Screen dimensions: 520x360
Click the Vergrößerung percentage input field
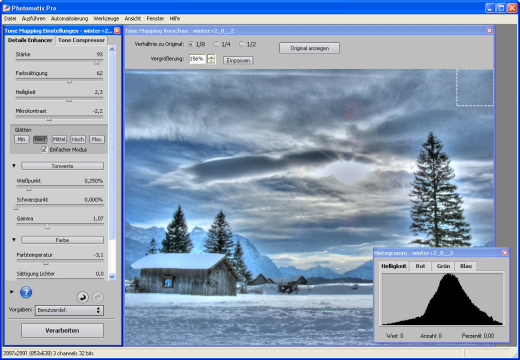197,59
